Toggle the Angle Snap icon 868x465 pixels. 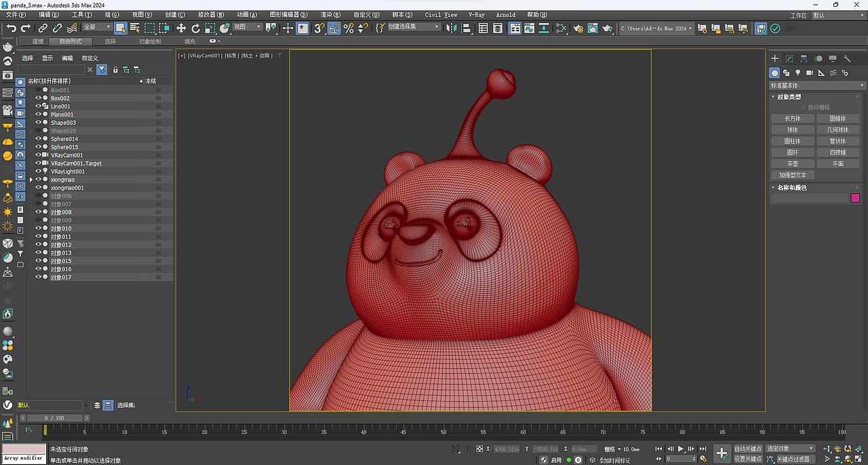334,28
